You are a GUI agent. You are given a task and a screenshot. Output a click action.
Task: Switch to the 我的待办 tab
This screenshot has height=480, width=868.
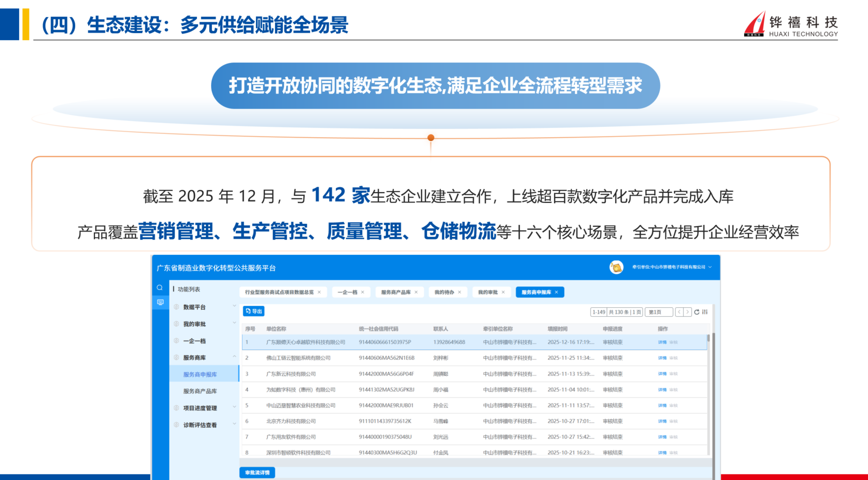click(x=446, y=292)
